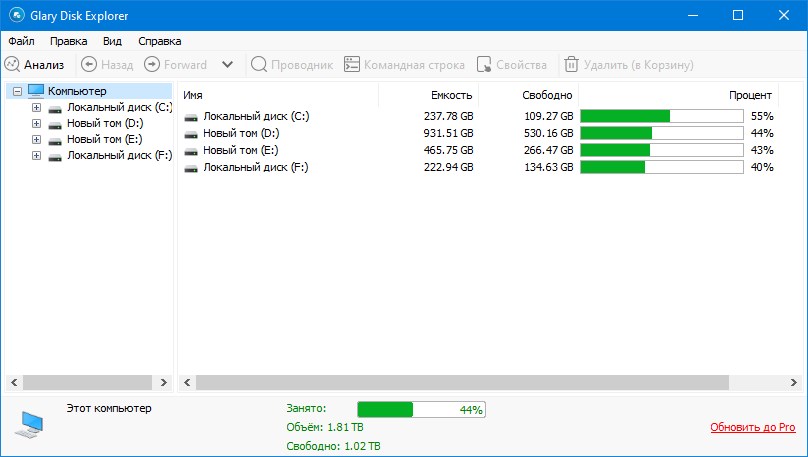The height and width of the screenshot is (457, 808).
Task: Open the Вид menu
Action: 112,41
